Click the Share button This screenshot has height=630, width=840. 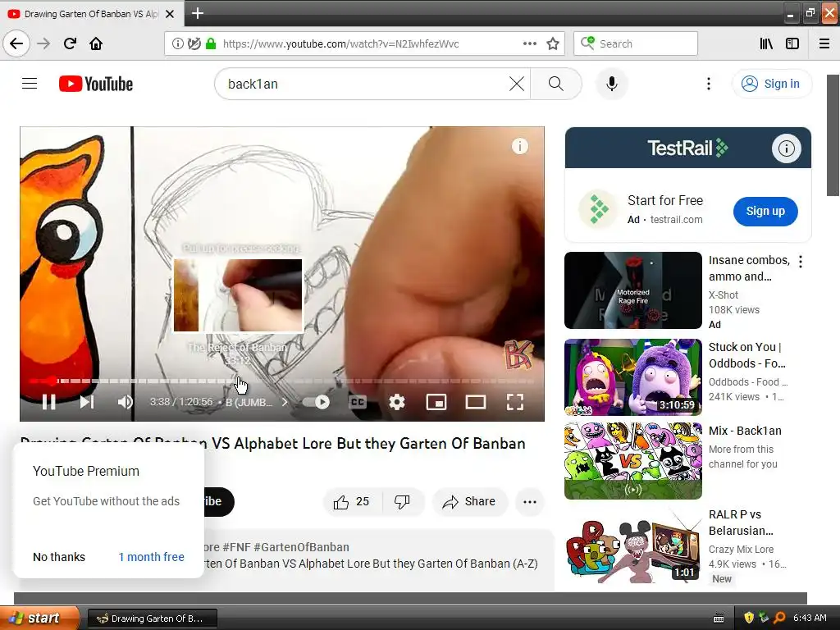click(x=468, y=501)
